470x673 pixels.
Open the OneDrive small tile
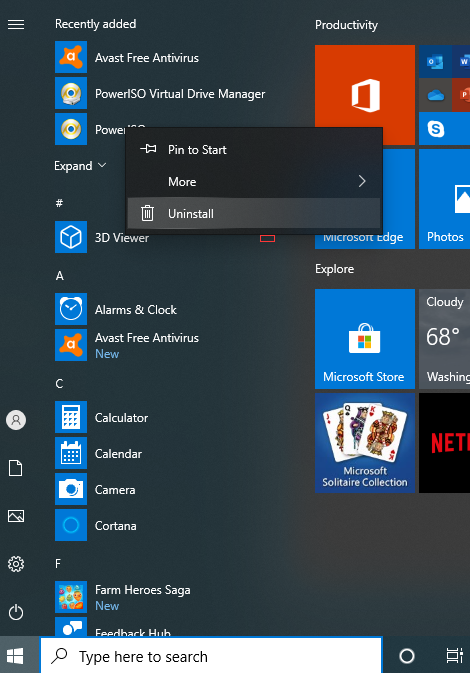[435, 95]
